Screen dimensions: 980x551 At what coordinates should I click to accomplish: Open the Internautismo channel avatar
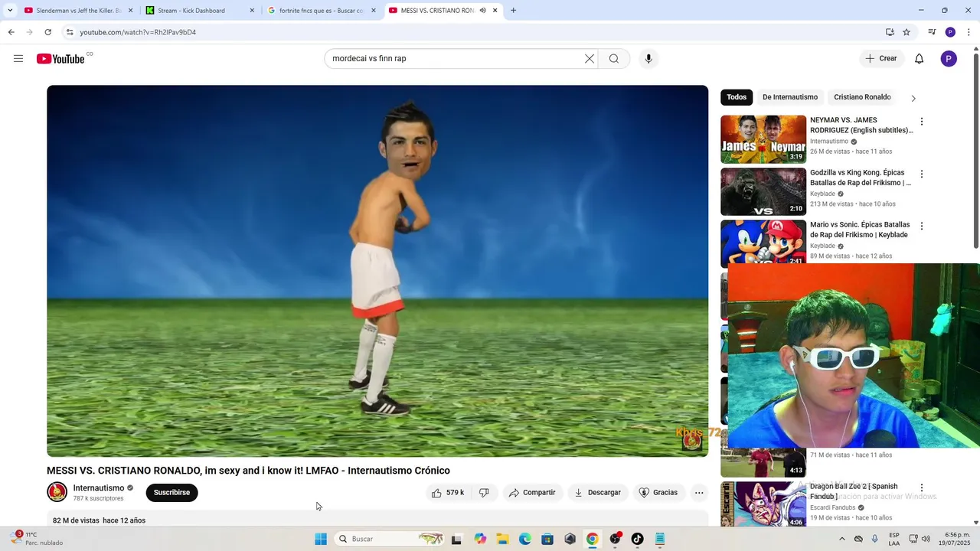click(57, 492)
